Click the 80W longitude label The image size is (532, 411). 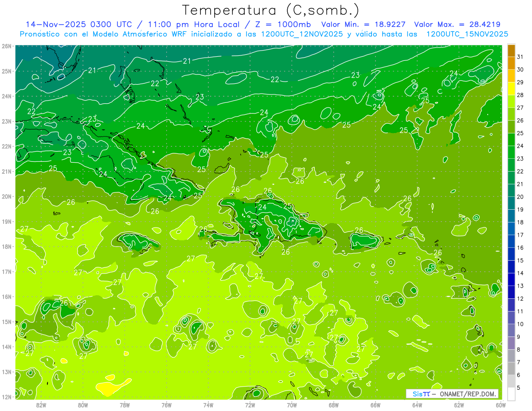coord(83,405)
